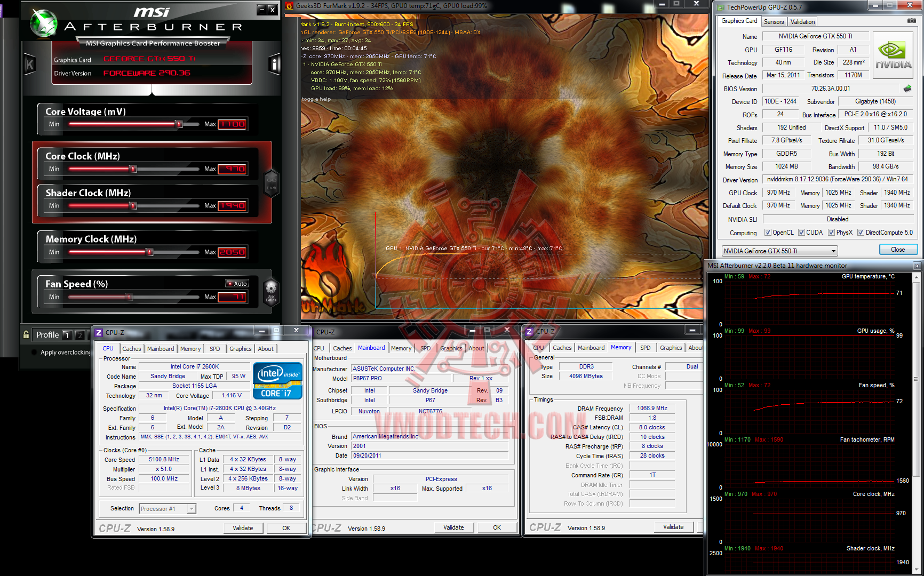
Task: Open the Memory tab in the Mainboard CPU-Z window
Action: [401, 348]
